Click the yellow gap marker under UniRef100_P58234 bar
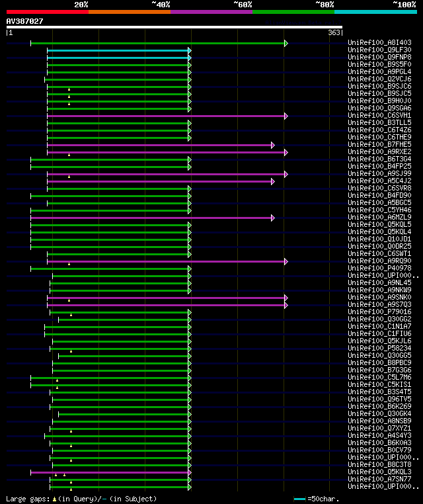This screenshot has height=504, width=423. click(71, 351)
